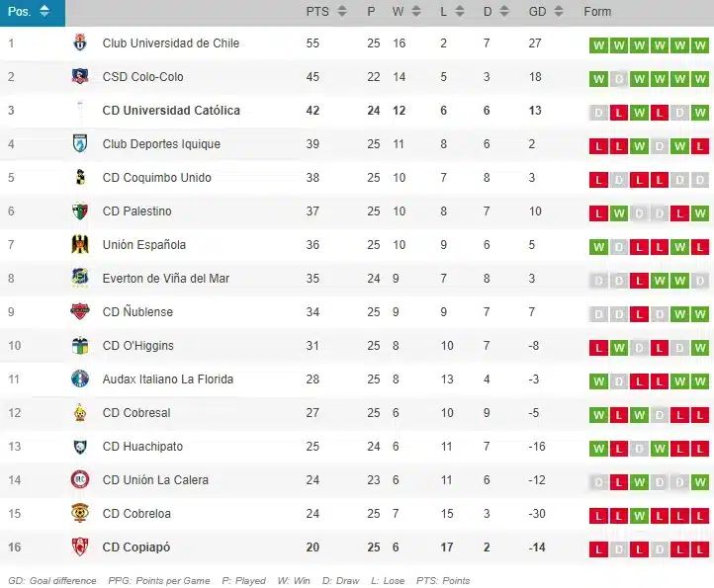Screen dimensions: 714x588
Task: Click the CD Copiapó team crest
Action: click(80, 547)
